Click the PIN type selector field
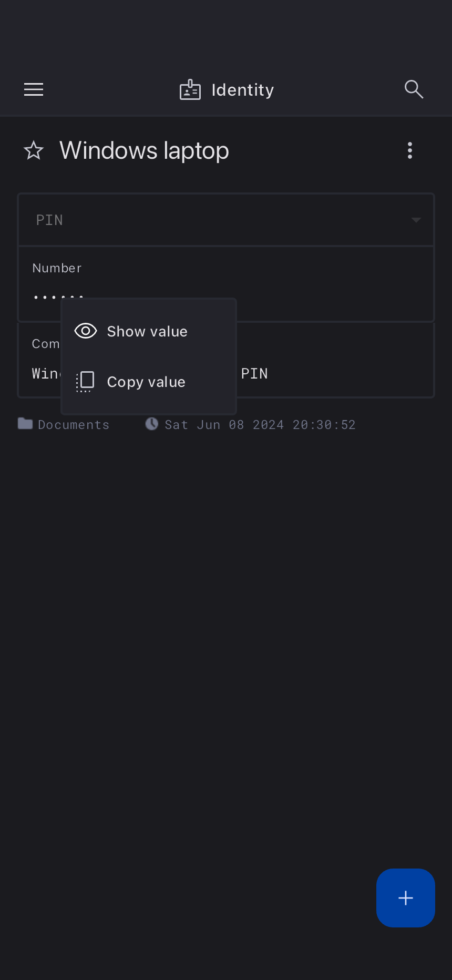Viewport: 452px width, 980px height. click(x=210, y=220)
